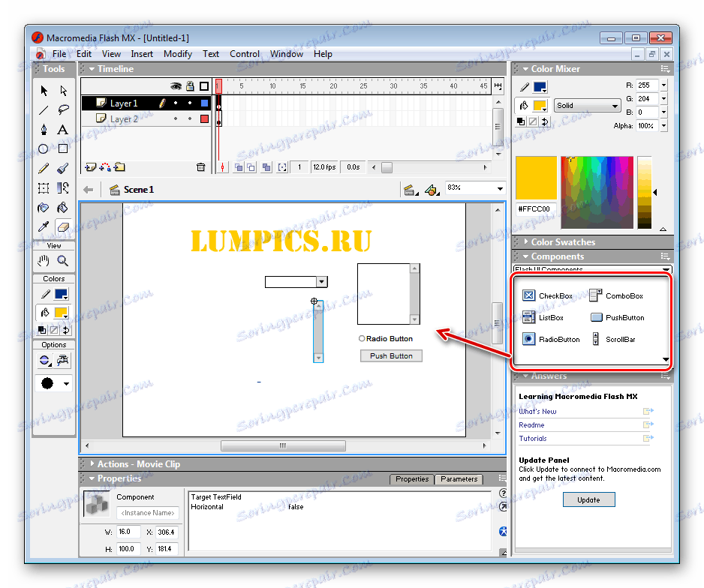Choose the Brush tool

coord(63,169)
